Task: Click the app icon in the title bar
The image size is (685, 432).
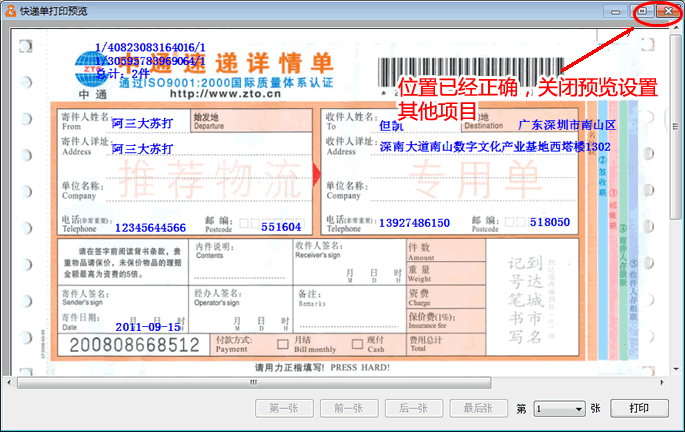Action: pos(10,11)
